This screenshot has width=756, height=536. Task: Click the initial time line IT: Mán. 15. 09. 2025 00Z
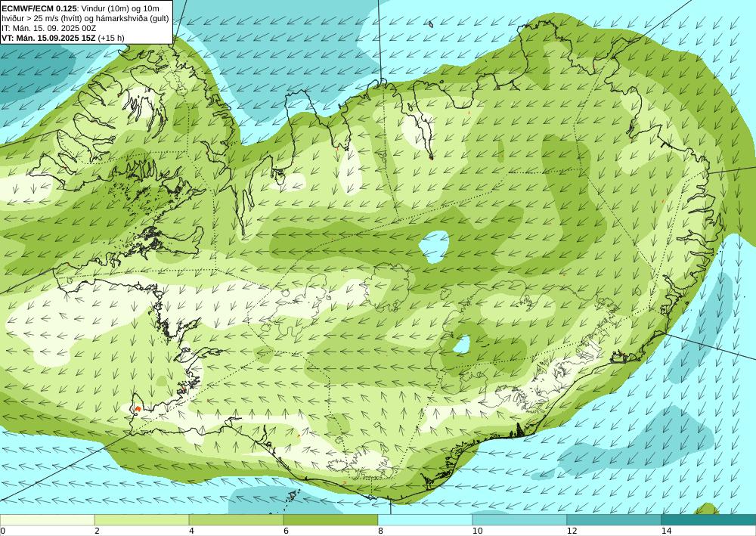pyautogui.click(x=48, y=28)
